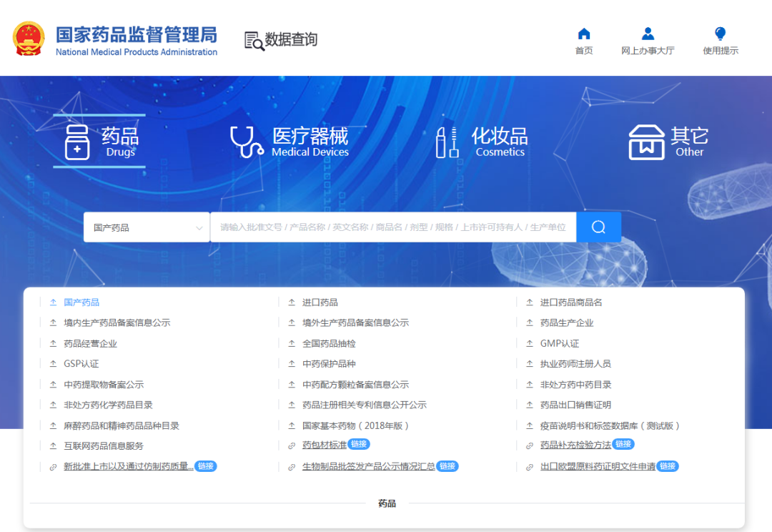The height and width of the screenshot is (532, 772).
Task: Open 执业药师注册人员 link
Action: pos(575,363)
